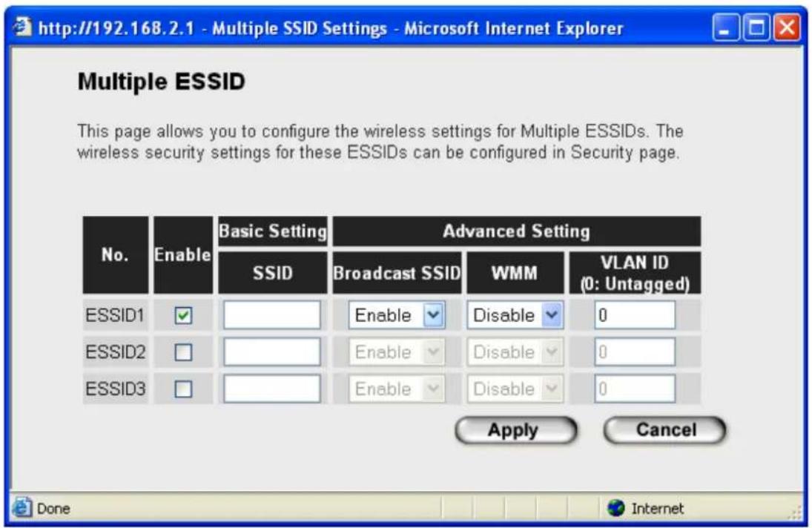The image size is (812, 528).
Task: Click the Internet zone globe icon
Action: (615, 508)
